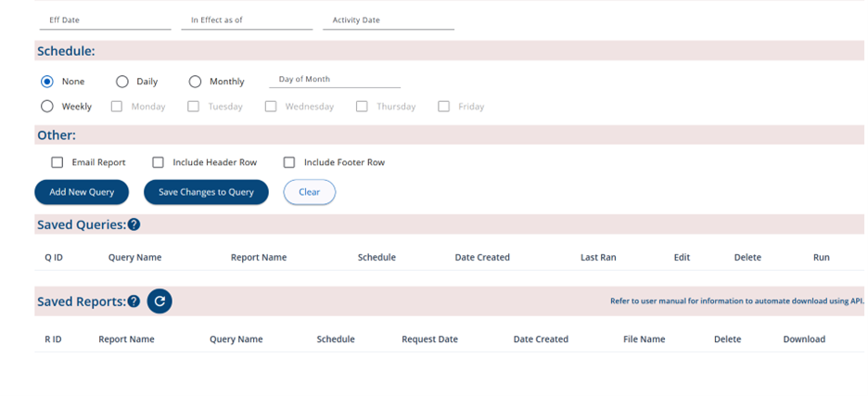Click Report Name header in Saved Reports

tap(126, 339)
